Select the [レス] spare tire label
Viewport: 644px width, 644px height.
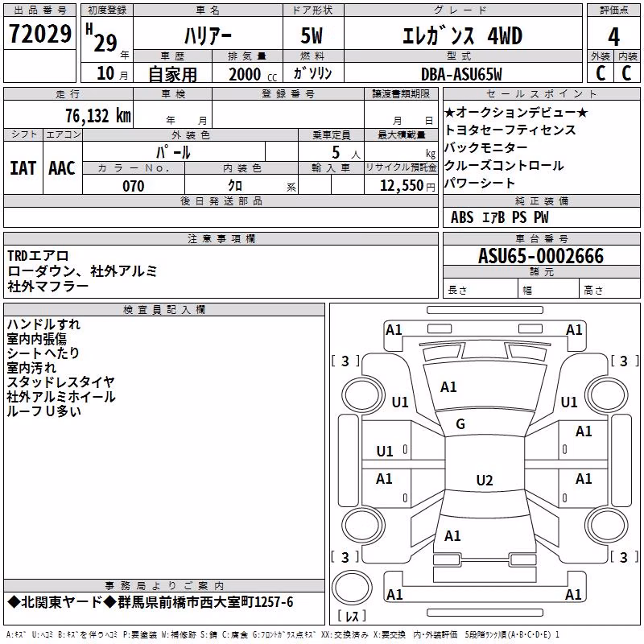[352, 616]
